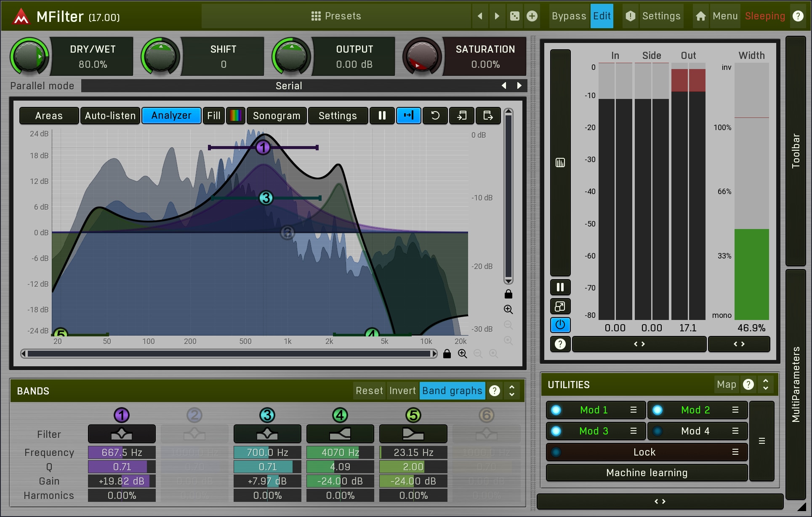Open the Mod 1 hamburger menu
Screen dimensions: 812x517
click(633, 410)
